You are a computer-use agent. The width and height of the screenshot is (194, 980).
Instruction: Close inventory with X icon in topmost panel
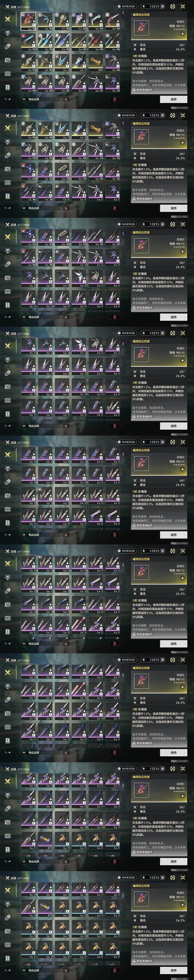pyautogui.click(x=183, y=7)
